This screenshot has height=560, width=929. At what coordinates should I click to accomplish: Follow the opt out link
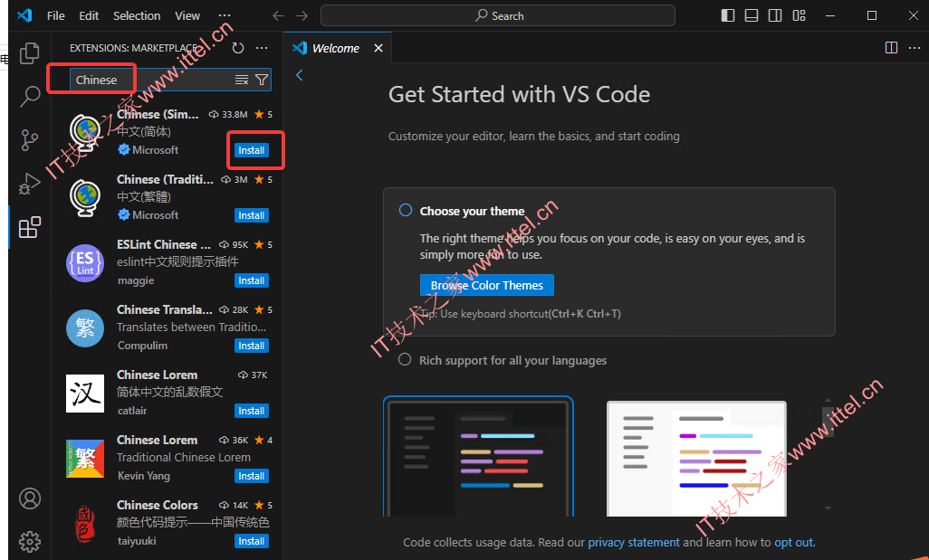coord(794,542)
